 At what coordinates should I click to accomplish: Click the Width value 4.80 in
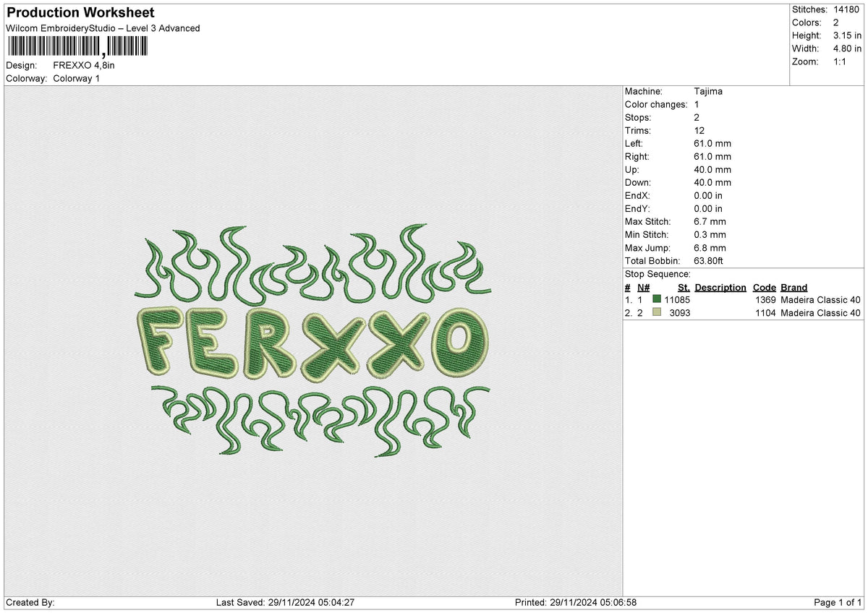click(848, 48)
